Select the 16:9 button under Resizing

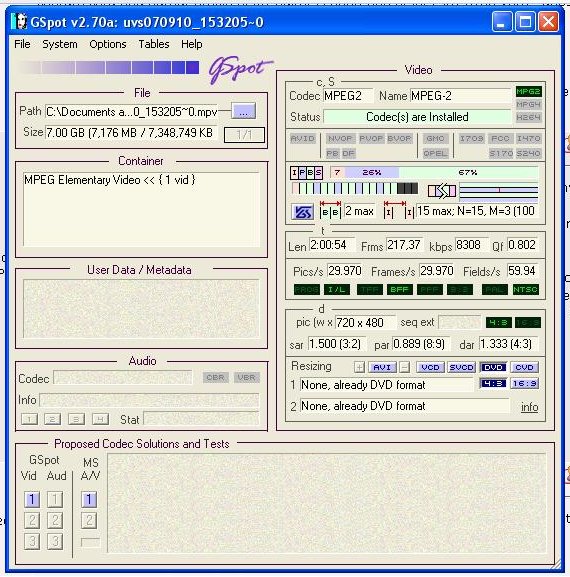[524, 384]
